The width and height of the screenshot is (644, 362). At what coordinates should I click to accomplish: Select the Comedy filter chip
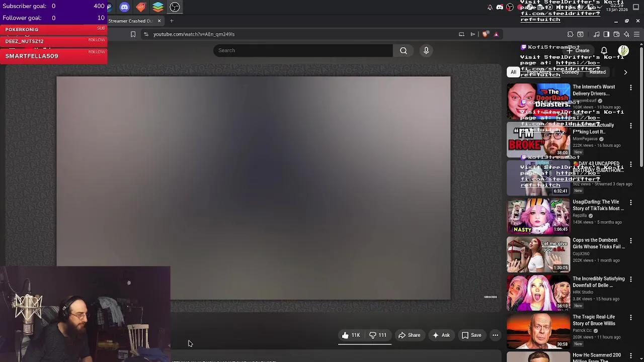(x=570, y=72)
